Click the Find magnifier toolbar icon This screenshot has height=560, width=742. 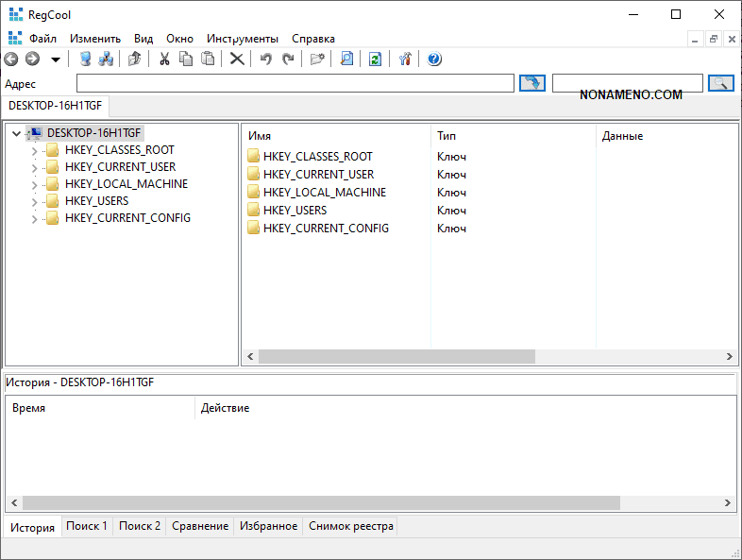click(346, 59)
